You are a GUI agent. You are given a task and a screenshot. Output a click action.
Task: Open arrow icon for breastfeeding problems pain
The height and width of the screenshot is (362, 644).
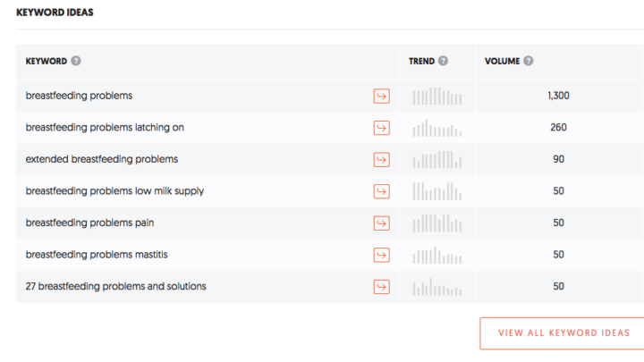tap(382, 223)
